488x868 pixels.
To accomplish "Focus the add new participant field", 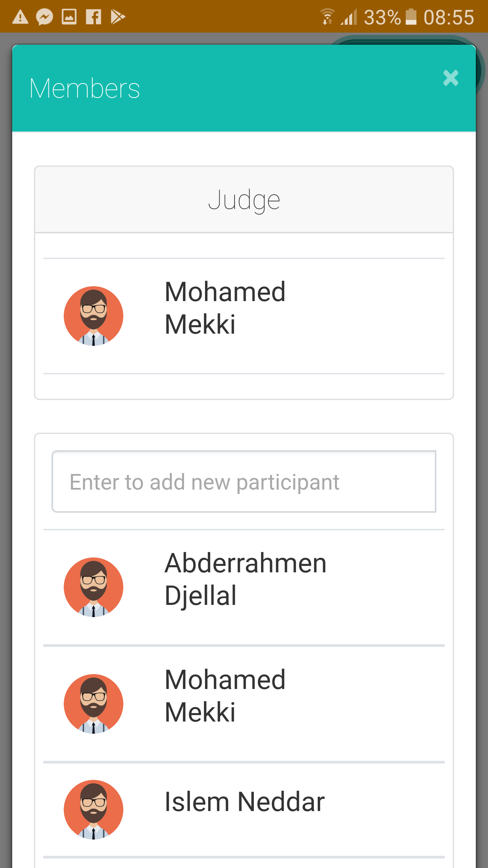I will coord(244,481).
